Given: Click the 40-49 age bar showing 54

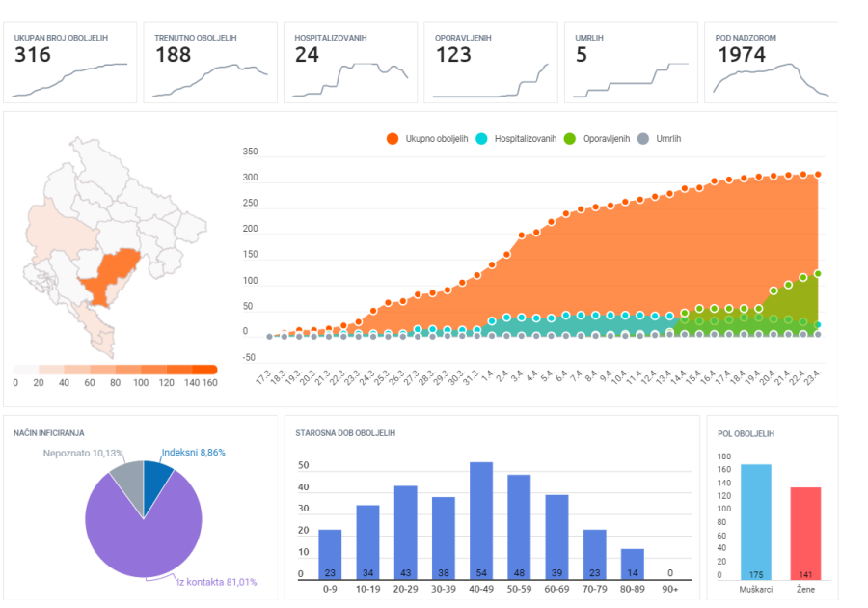Looking at the screenshot, I should tap(481, 520).
